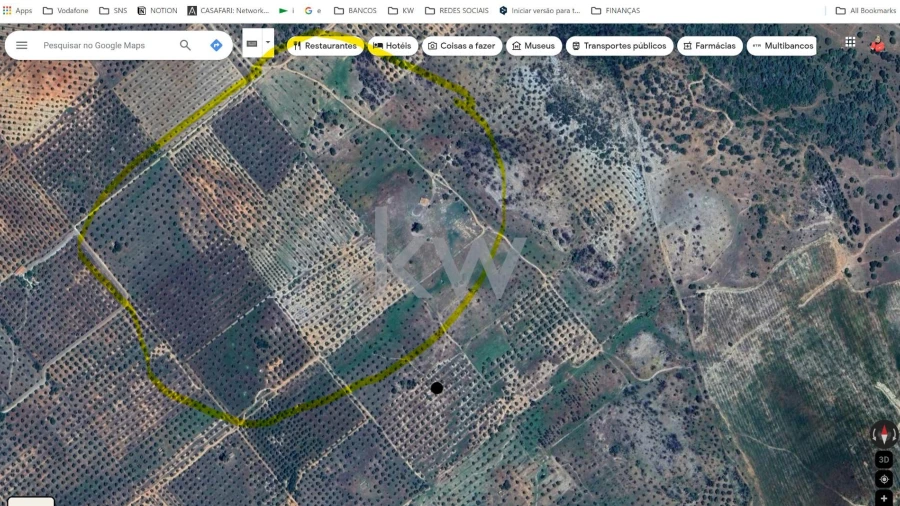Open the Google apps grid
The width and height of the screenshot is (900, 506).
click(x=850, y=42)
